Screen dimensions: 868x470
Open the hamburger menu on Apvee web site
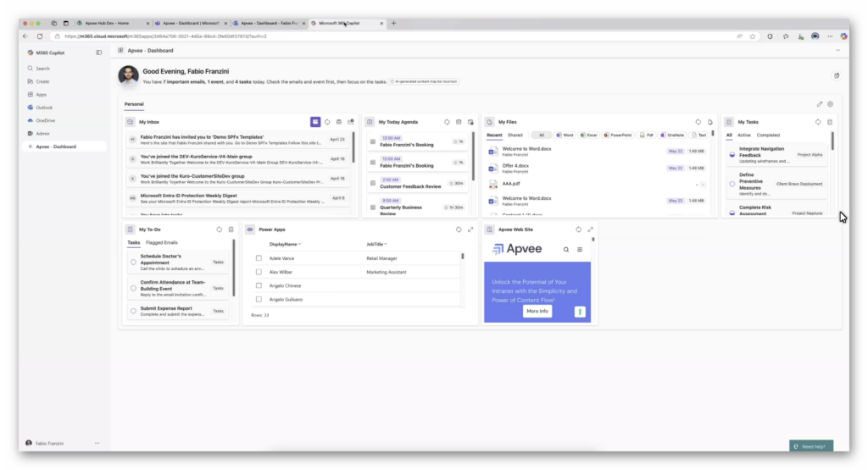click(x=580, y=249)
